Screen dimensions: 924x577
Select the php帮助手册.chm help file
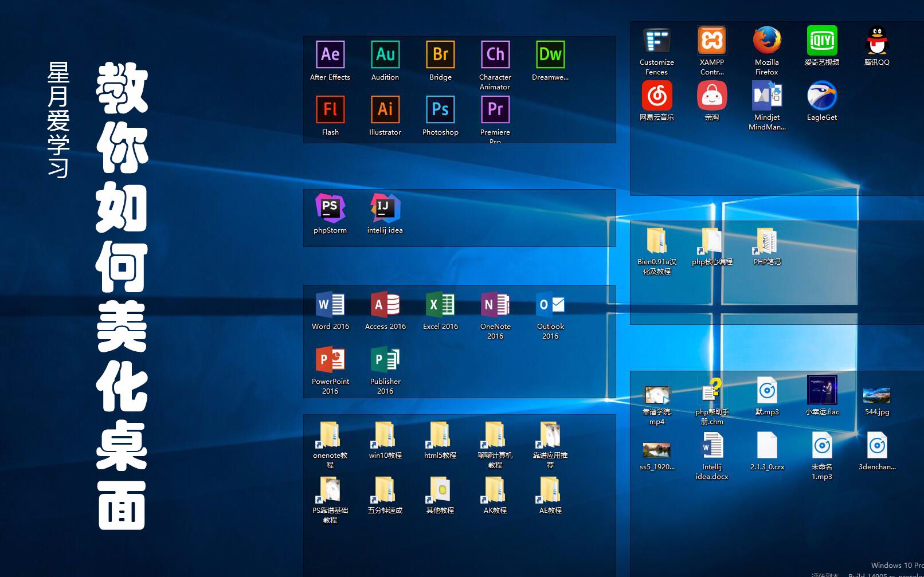click(712, 391)
